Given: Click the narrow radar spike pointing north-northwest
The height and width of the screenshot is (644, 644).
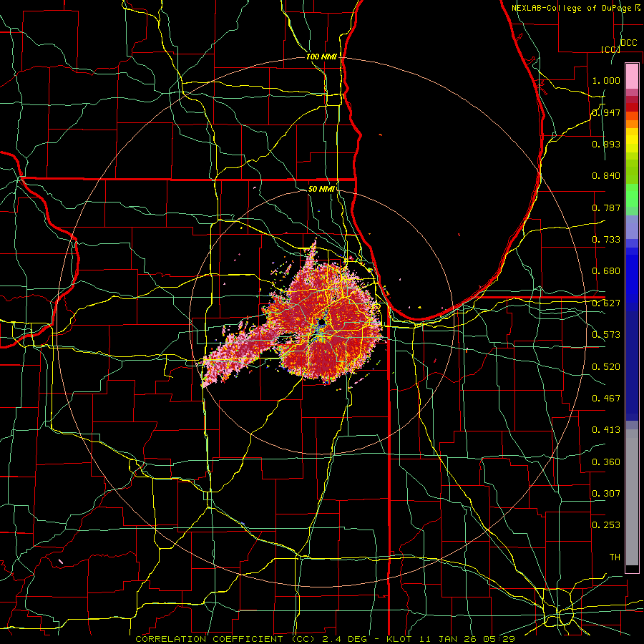Looking at the screenshot, I should 311,254.
